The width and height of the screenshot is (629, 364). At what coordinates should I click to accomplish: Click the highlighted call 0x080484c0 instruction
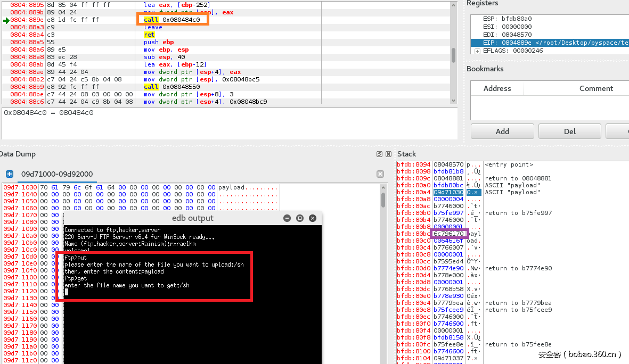click(173, 19)
